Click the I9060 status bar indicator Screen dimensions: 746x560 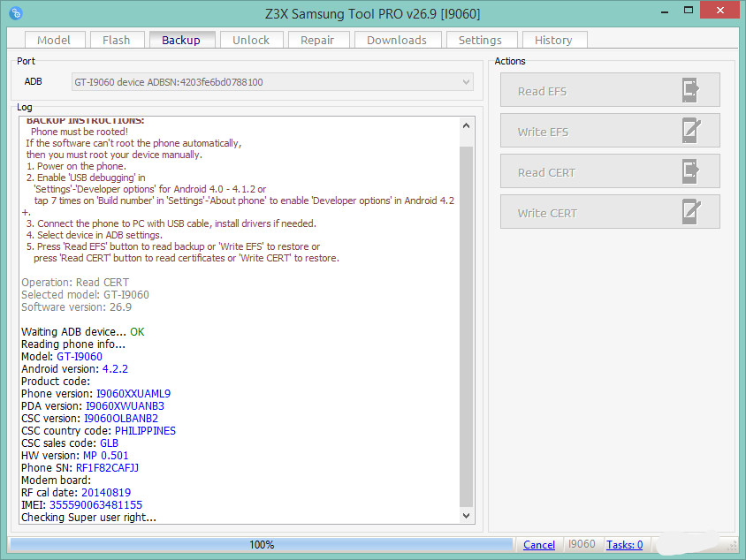[x=582, y=544]
